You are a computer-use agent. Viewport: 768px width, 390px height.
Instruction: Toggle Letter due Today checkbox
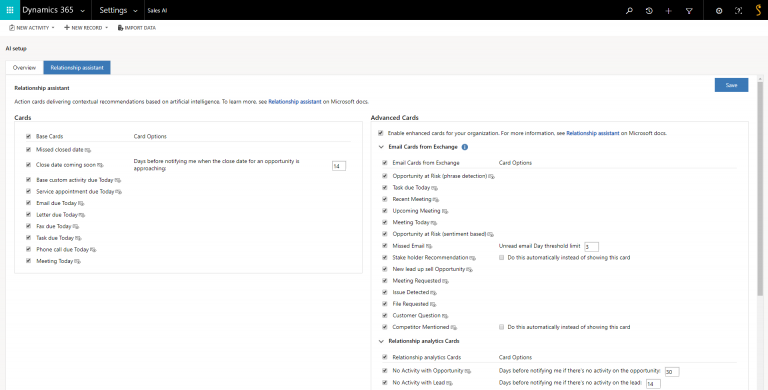28,215
